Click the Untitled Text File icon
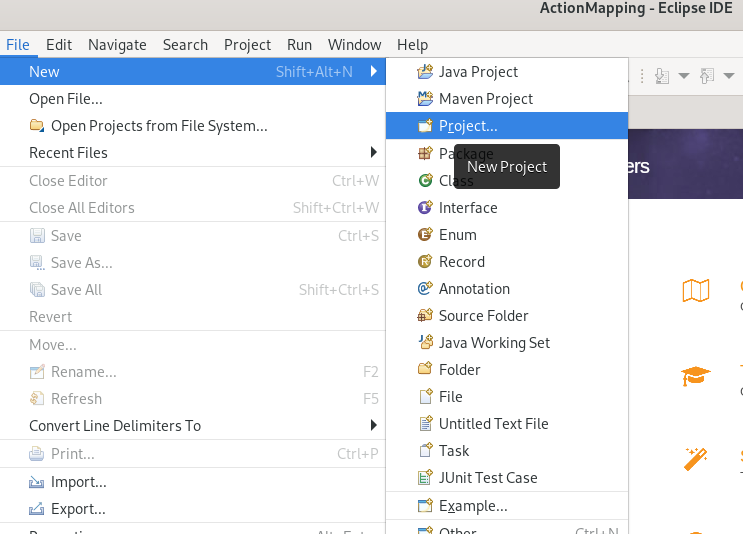 pos(426,423)
